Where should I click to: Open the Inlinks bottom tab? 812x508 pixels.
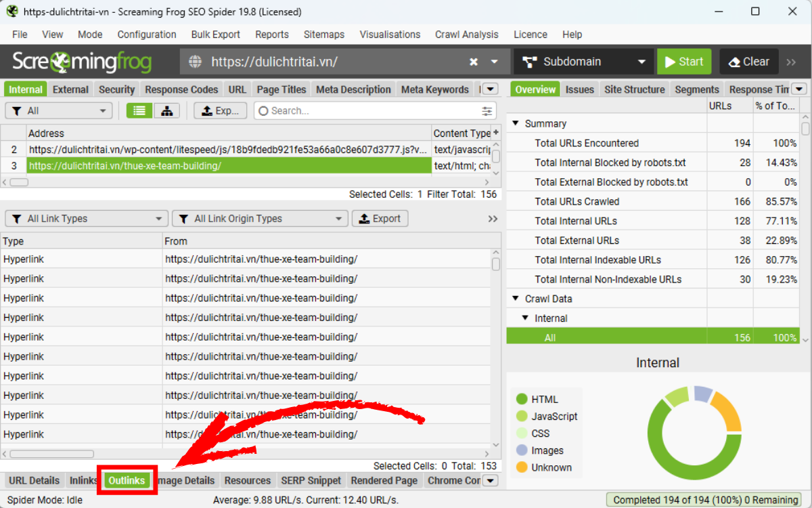pyautogui.click(x=83, y=480)
